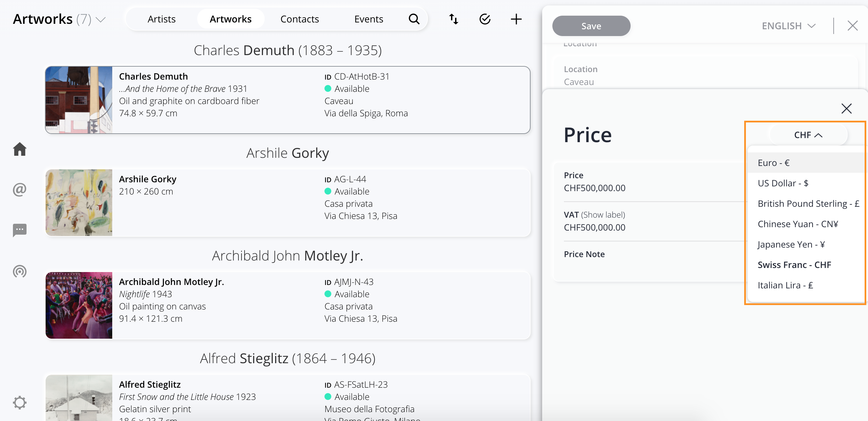Click the (Show label) link beside VAT

pos(603,215)
